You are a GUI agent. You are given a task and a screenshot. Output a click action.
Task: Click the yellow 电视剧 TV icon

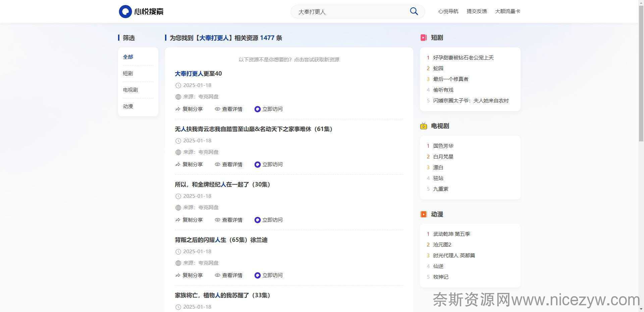pos(424,126)
